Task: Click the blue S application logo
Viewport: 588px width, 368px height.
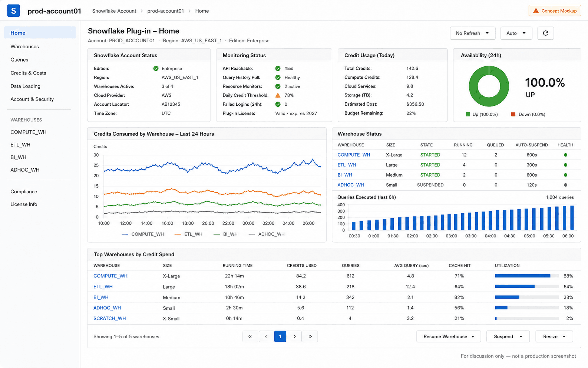Action: pyautogui.click(x=14, y=11)
